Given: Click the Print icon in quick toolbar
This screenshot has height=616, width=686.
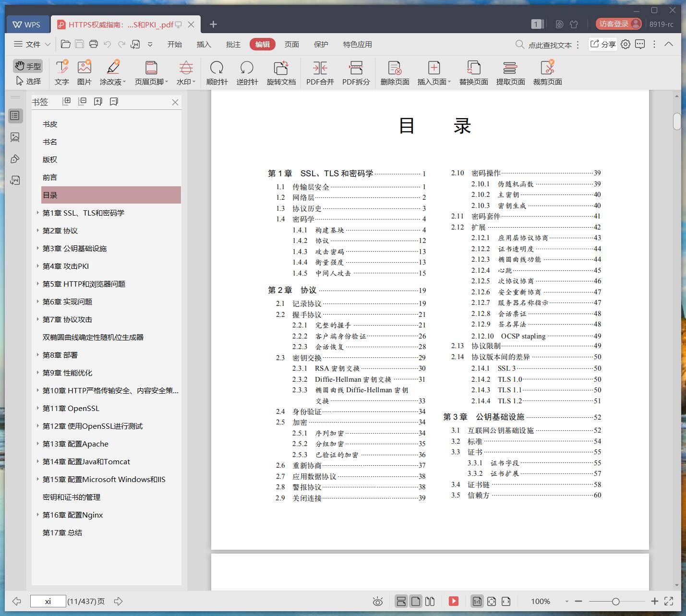Looking at the screenshot, I should tap(94, 44).
